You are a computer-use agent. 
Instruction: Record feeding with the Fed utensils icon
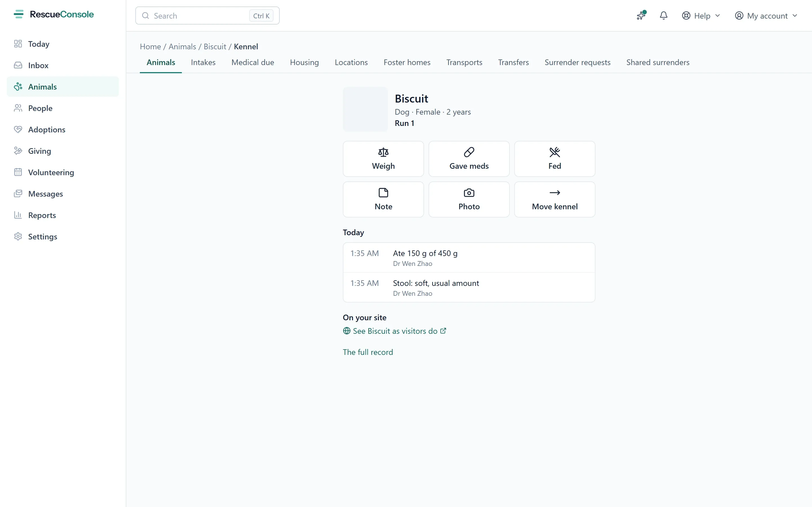555,159
